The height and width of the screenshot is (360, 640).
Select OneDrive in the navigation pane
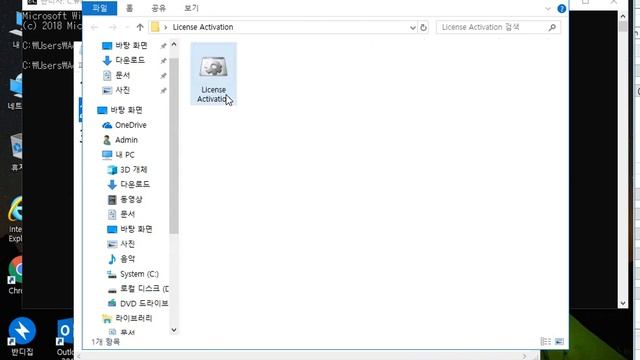coord(130,125)
